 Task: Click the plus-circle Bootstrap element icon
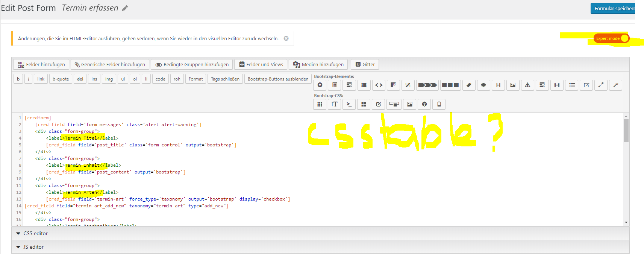320,85
